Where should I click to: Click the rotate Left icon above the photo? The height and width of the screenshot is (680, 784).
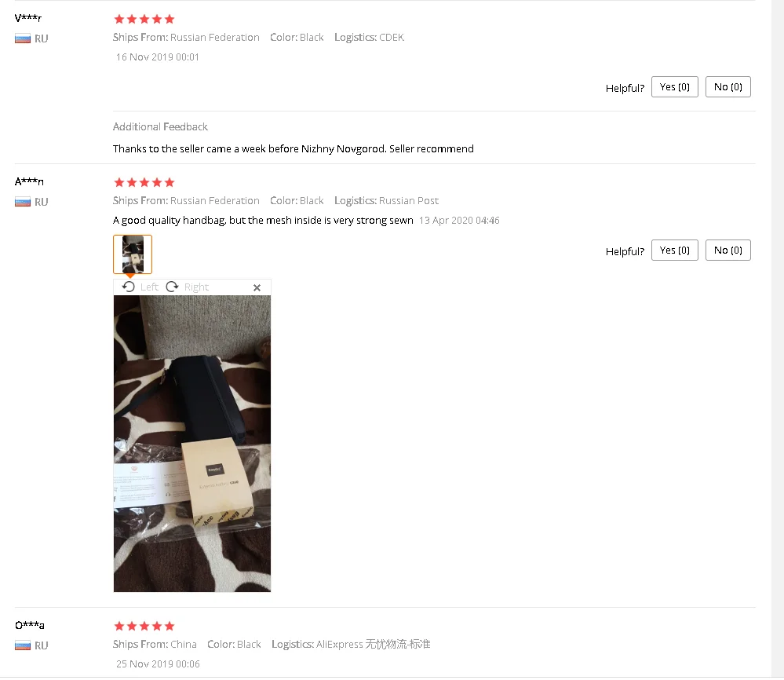129,287
